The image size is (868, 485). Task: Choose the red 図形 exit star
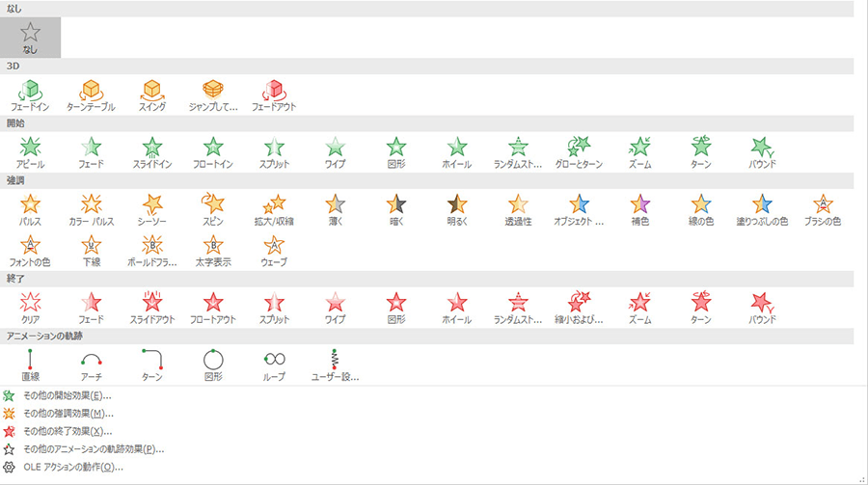(396, 308)
